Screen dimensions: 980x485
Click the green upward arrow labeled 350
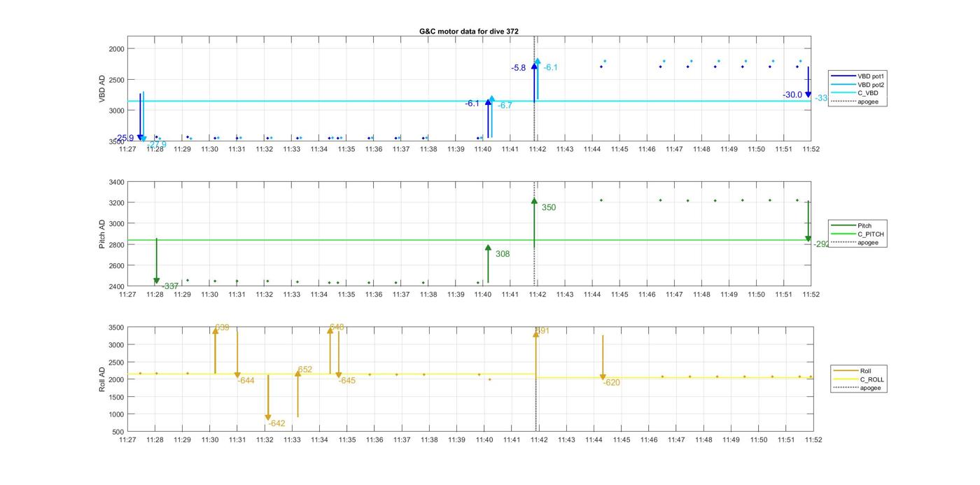click(x=534, y=223)
